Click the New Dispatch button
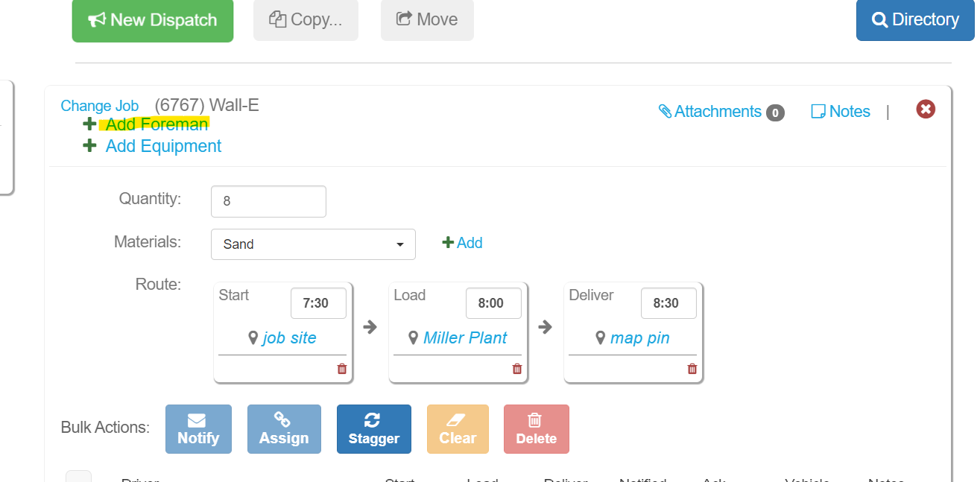Image resolution: width=980 pixels, height=482 pixels. [153, 20]
